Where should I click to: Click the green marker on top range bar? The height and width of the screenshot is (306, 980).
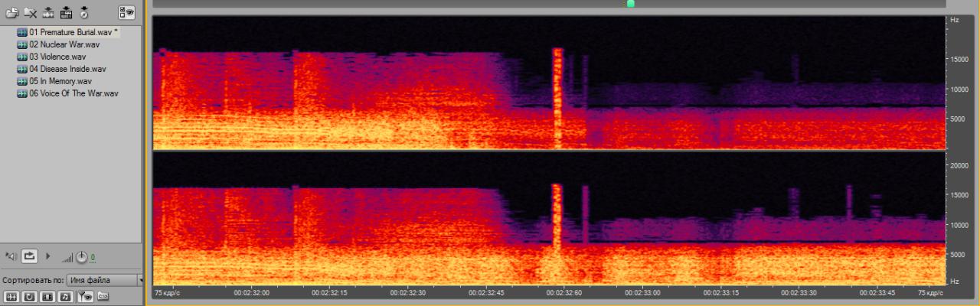[x=631, y=4]
